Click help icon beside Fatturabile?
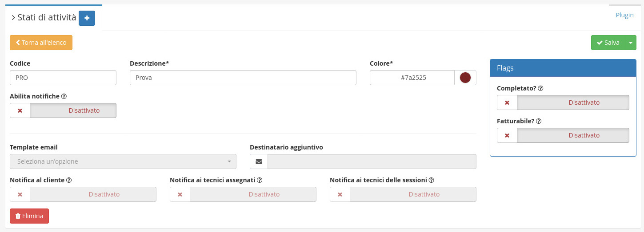The image size is (644, 232). [x=538, y=121]
